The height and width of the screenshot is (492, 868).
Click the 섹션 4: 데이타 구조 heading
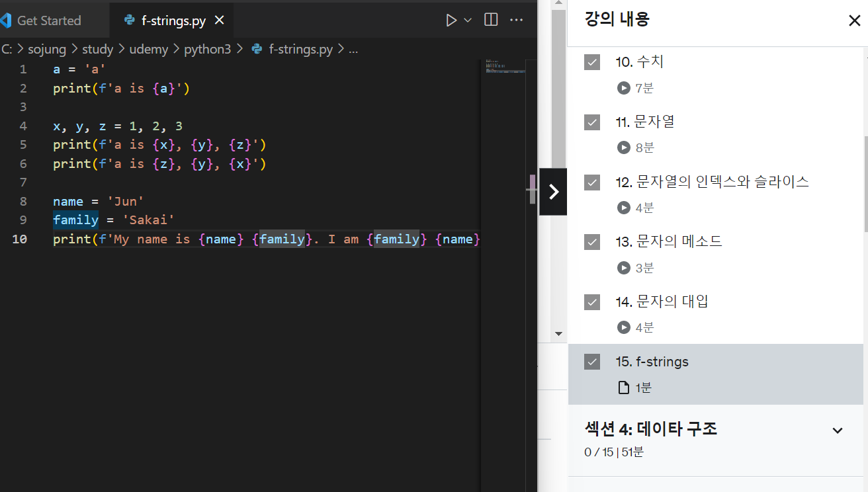(651, 429)
